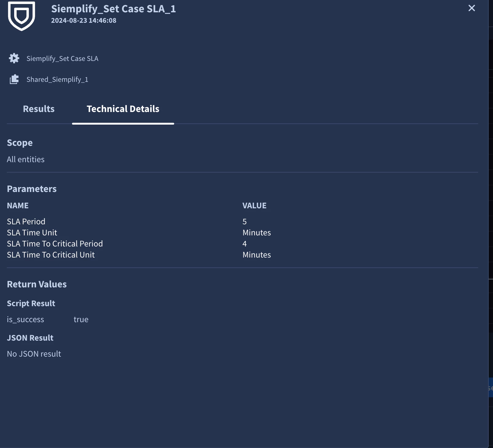Click the JSON Result subheading

click(x=30, y=338)
